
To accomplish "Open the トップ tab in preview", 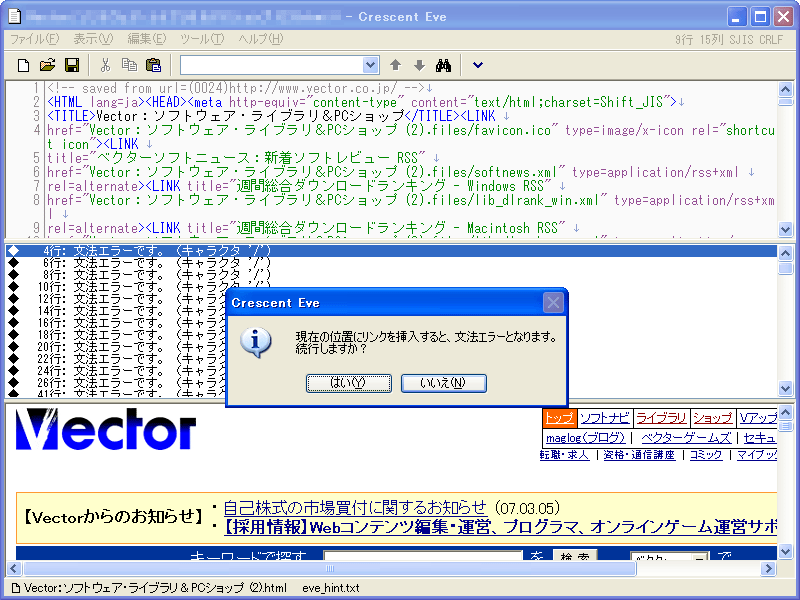I will click(559, 418).
